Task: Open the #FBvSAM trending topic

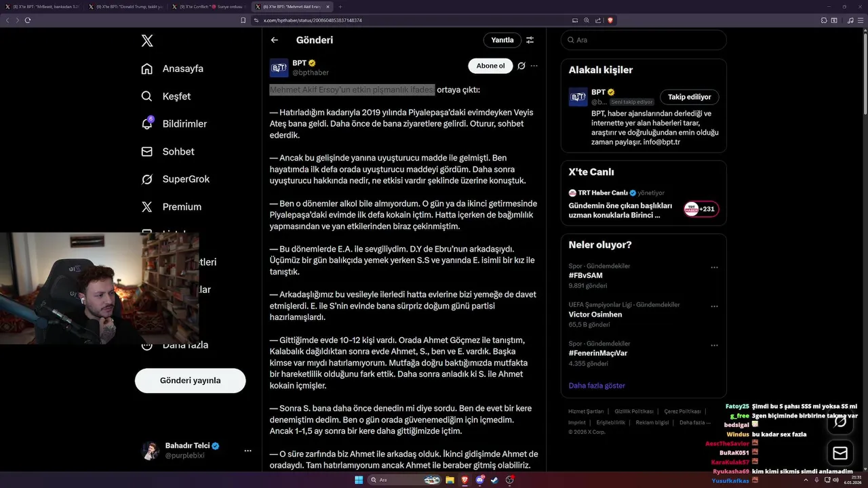Action: click(586, 275)
